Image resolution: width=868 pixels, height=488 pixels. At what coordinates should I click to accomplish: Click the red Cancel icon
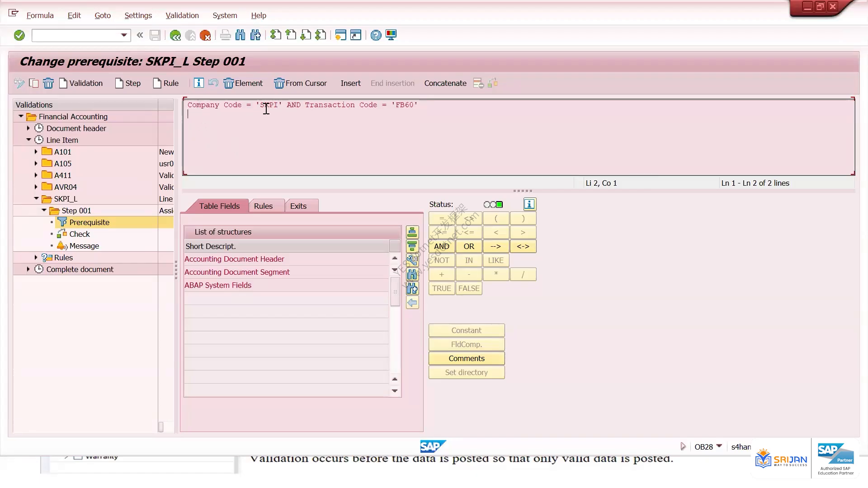[205, 35]
